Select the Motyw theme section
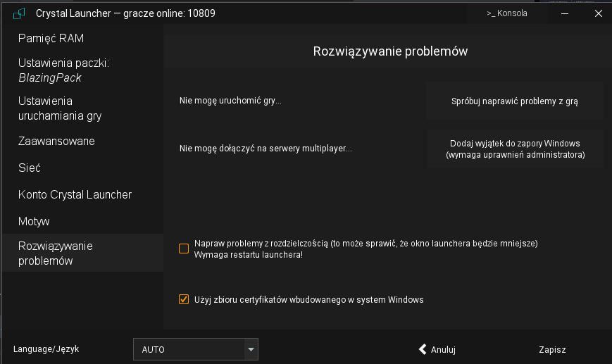The width and height of the screenshot is (612, 364). (34, 221)
